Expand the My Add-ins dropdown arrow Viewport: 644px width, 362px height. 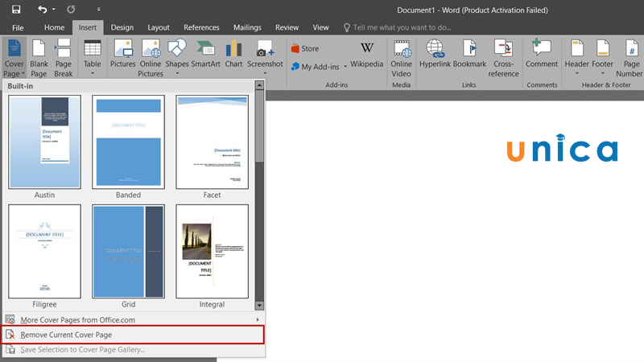tap(345, 67)
